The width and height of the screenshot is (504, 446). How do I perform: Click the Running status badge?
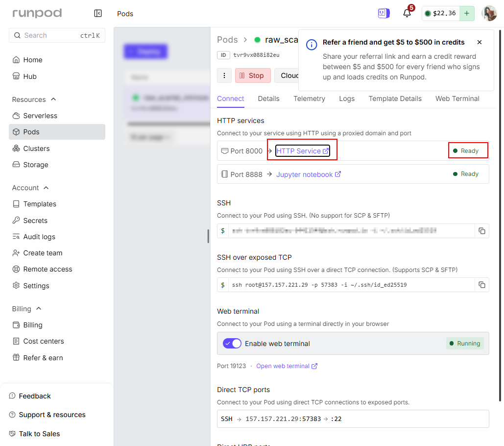465,344
